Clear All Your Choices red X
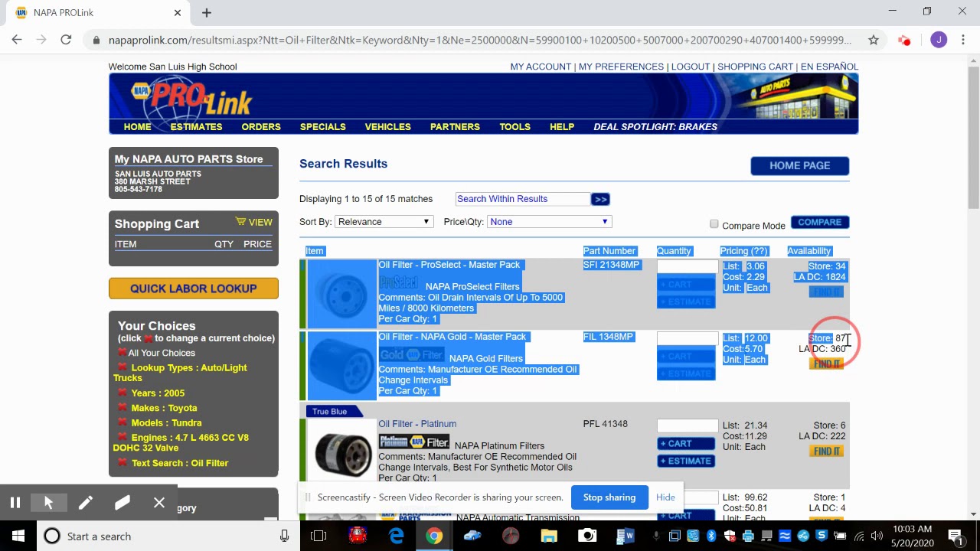The width and height of the screenshot is (980, 551). pyautogui.click(x=122, y=353)
